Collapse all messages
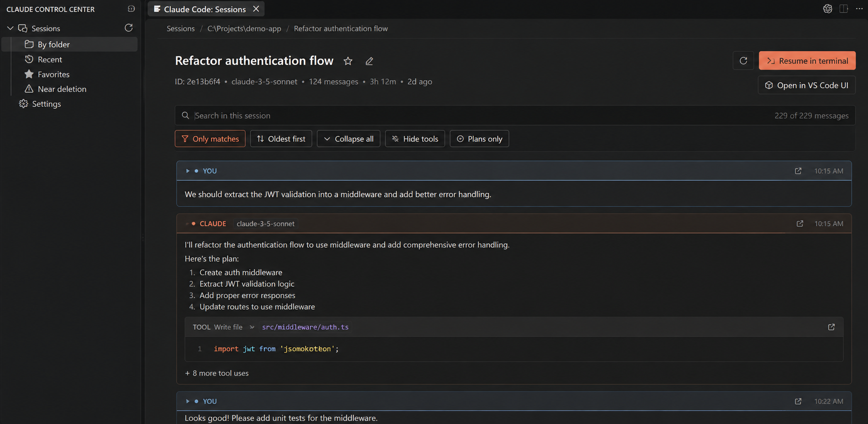This screenshot has height=424, width=868. (x=348, y=139)
